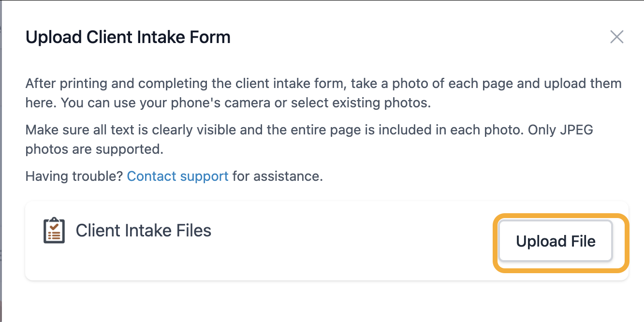Select the Client Intake Files label
The height and width of the screenshot is (322, 644).
(144, 231)
